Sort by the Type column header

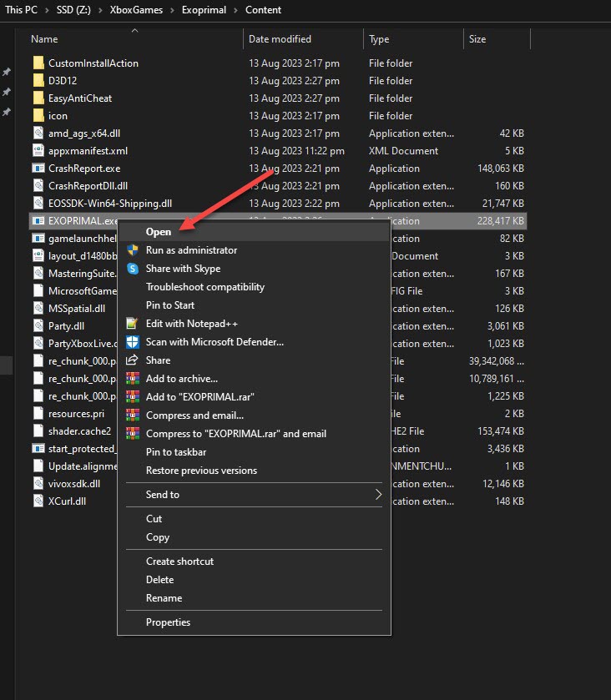pyautogui.click(x=413, y=39)
